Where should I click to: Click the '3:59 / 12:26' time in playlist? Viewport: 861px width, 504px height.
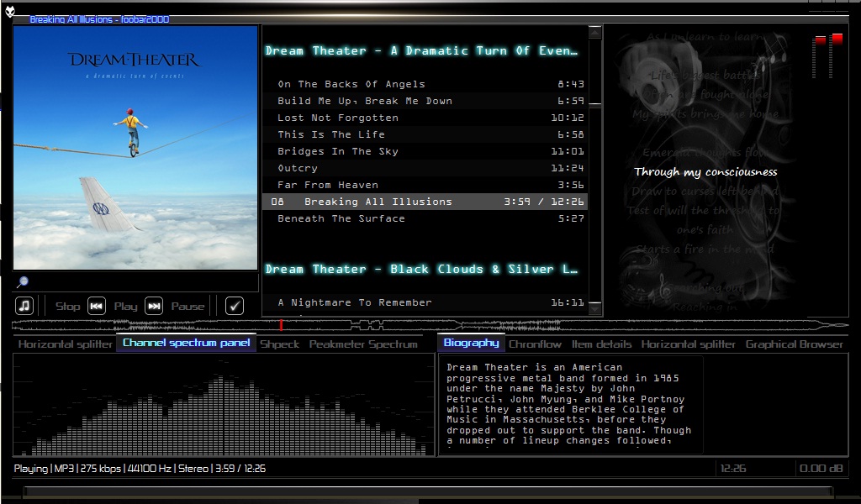tap(544, 202)
